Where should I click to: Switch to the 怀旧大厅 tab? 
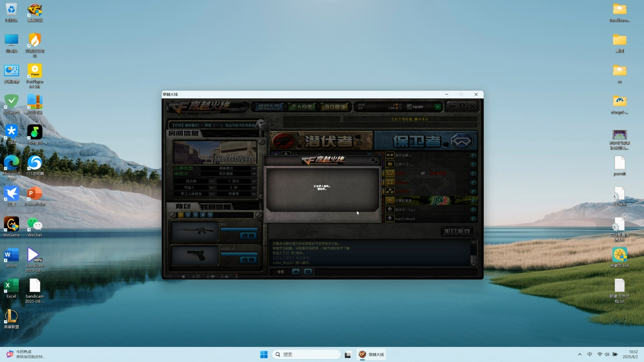[x=268, y=107]
